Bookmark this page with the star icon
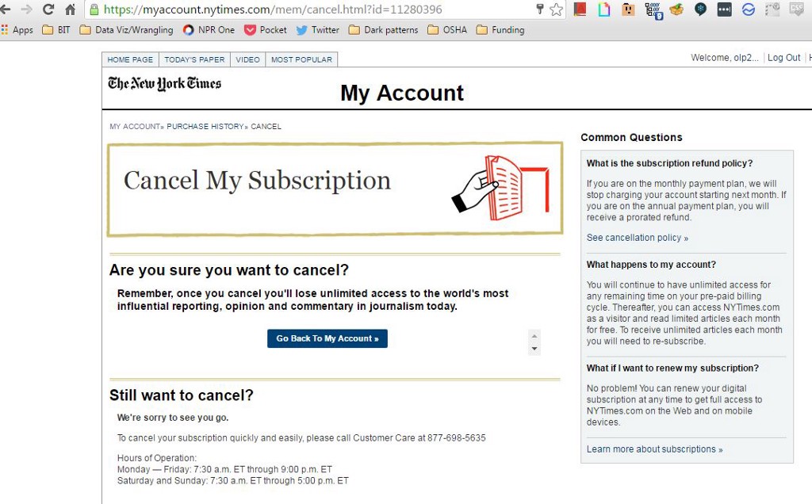Image resolution: width=812 pixels, height=504 pixels. tap(556, 10)
